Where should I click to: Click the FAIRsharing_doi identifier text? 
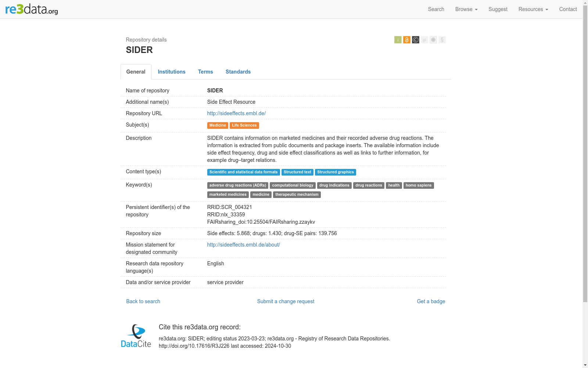point(261,222)
